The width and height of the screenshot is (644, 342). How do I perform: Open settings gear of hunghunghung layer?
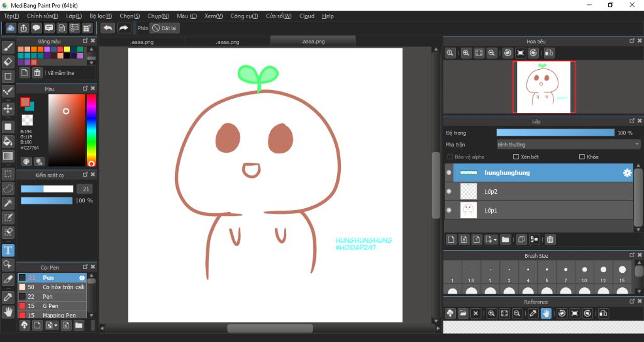tap(627, 173)
